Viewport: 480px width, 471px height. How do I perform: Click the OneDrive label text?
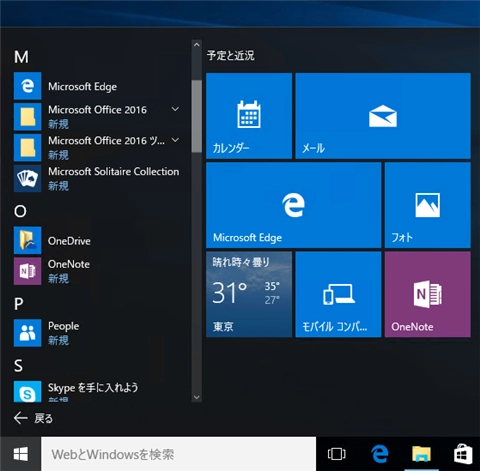click(69, 241)
